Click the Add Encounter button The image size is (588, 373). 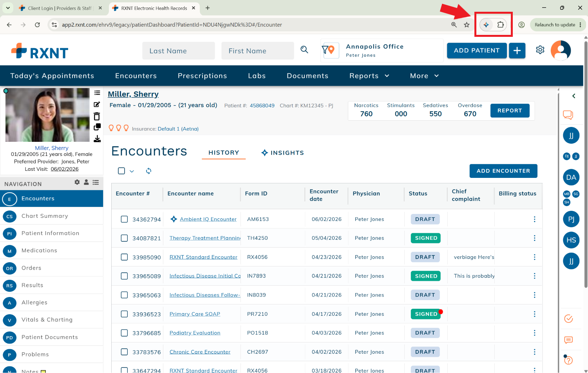503,171
